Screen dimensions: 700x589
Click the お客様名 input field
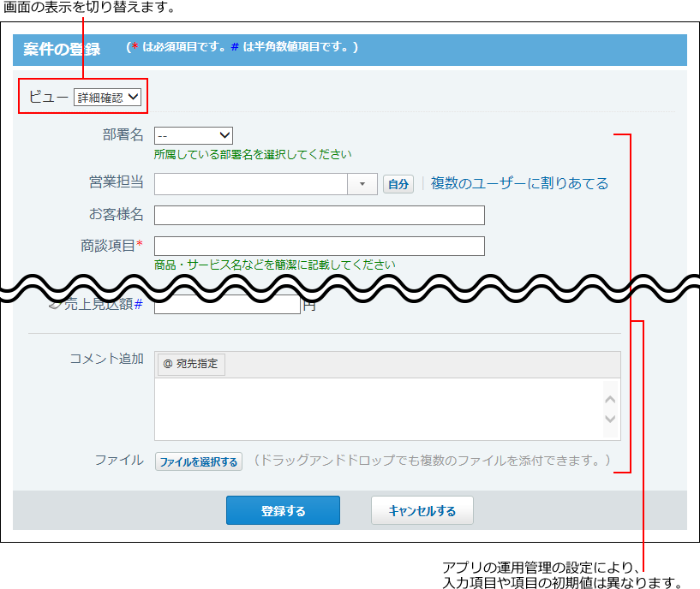(x=320, y=215)
